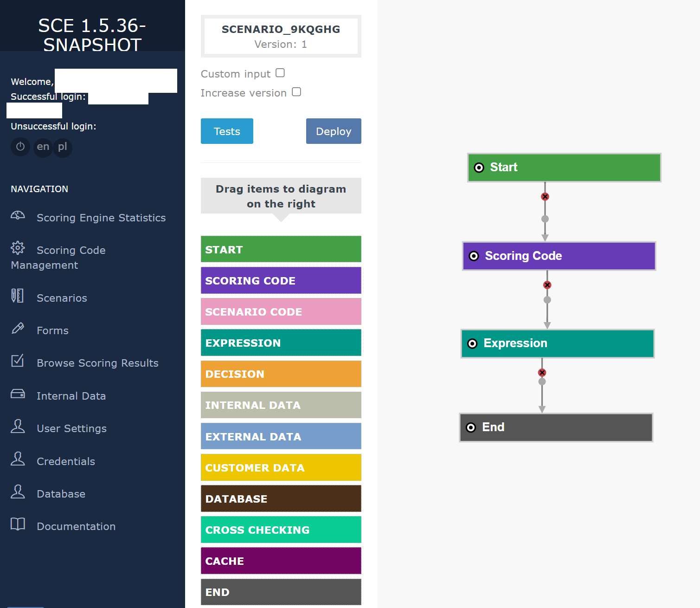Select the Scoring Code node's radio port
This screenshot has width=700, height=608.
[x=474, y=256]
